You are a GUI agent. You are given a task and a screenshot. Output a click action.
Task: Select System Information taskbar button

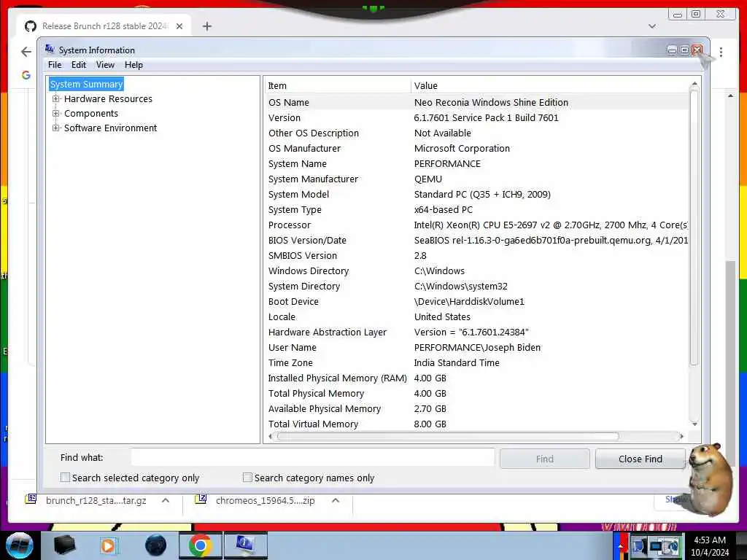[245, 545]
